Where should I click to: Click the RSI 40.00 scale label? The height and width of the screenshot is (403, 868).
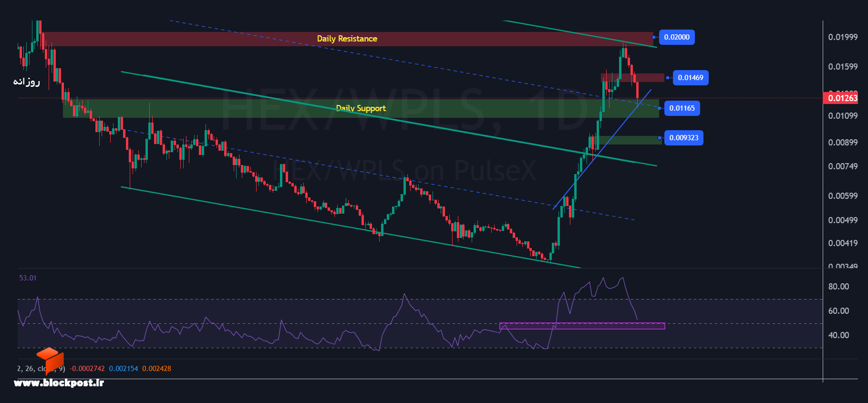[x=838, y=335]
